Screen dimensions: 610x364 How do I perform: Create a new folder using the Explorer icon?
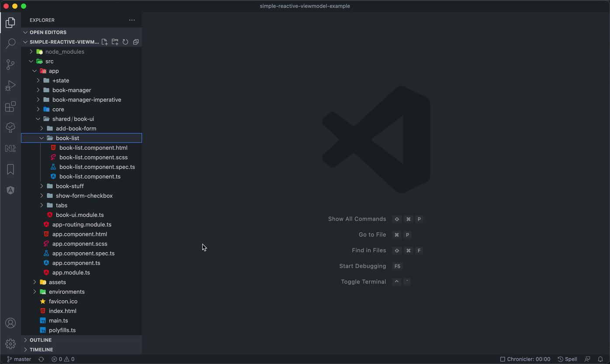[115, 41]
